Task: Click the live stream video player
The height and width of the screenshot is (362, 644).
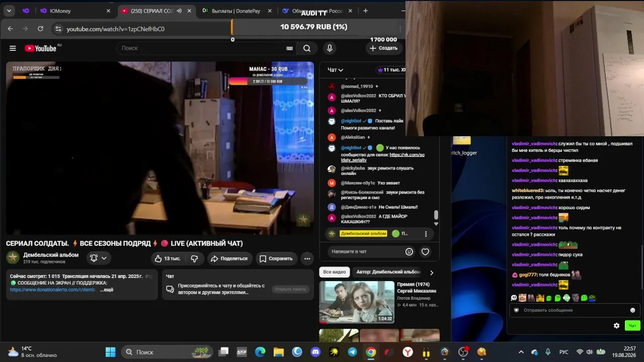Action: 160,148
